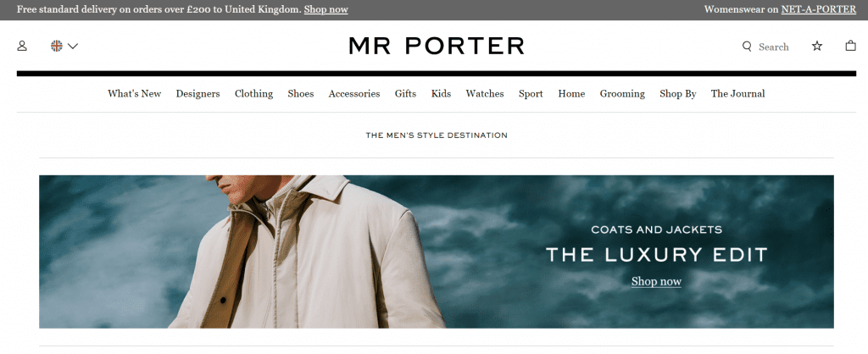Open the account profile icon

click(x=22, y=46)
